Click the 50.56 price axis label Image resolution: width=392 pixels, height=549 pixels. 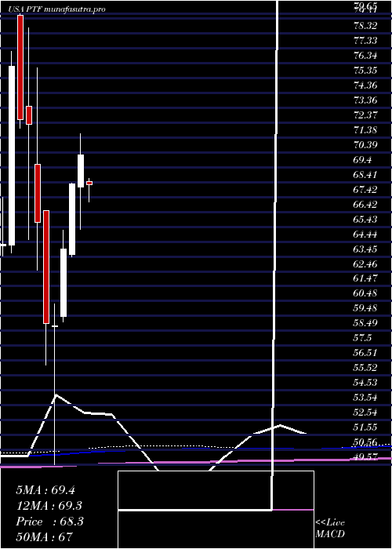click(365, 442)
